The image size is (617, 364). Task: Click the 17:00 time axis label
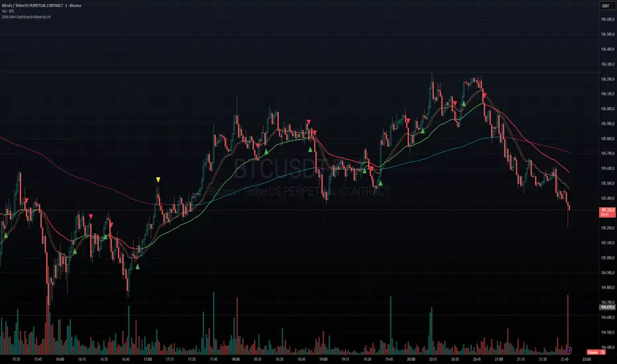coord(148,359)
